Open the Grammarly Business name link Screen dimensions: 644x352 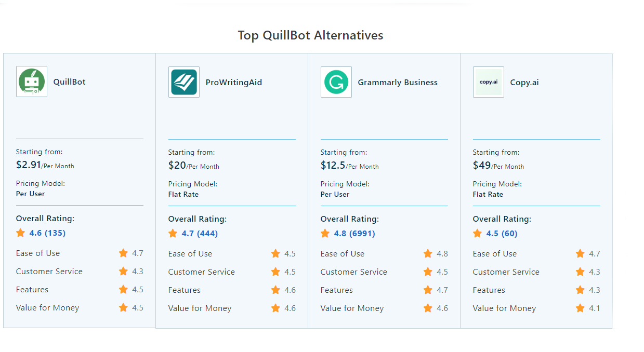click(x=398, y=83)
